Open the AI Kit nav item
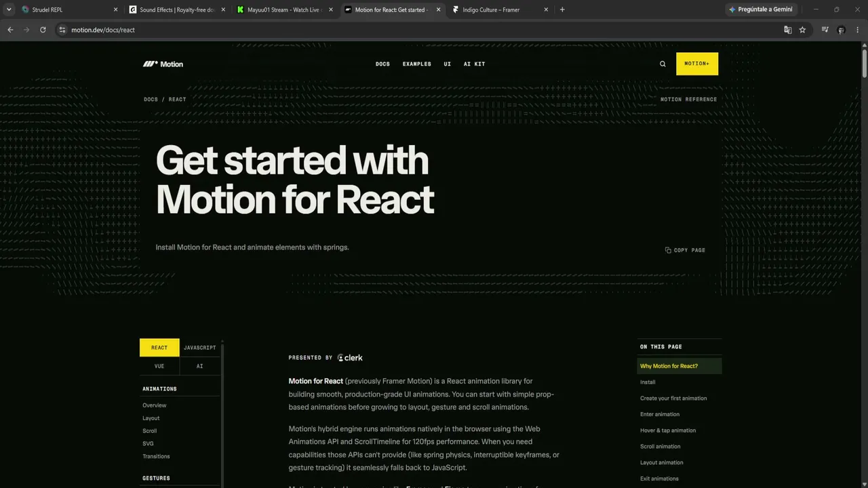Screen dimensions: 868x488 [x=474, y=64]
